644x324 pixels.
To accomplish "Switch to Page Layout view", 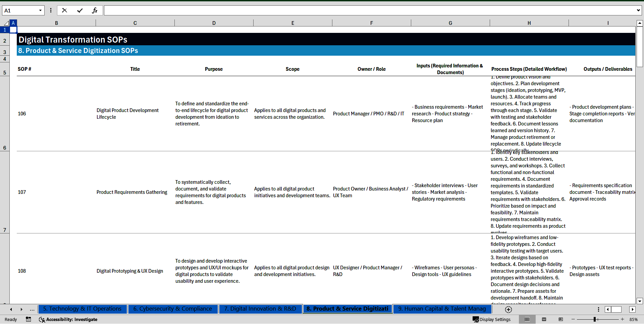I will (x=544, y=319).
